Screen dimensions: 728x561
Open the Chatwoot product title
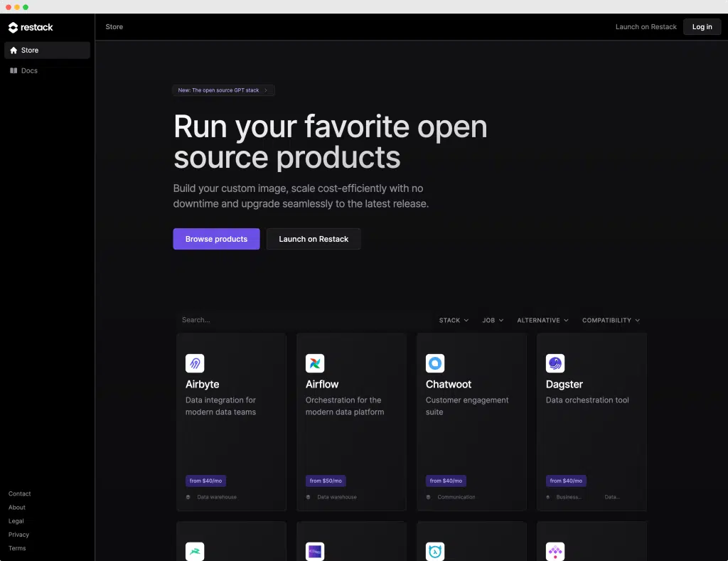(449, 384)
